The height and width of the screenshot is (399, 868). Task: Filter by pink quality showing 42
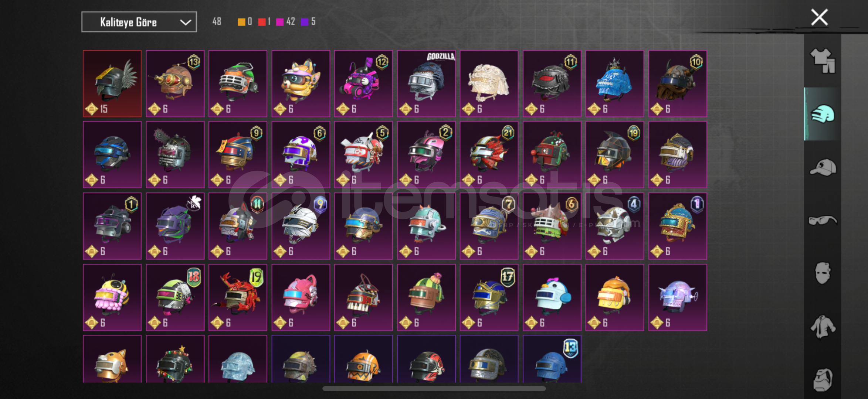point(285,22)
